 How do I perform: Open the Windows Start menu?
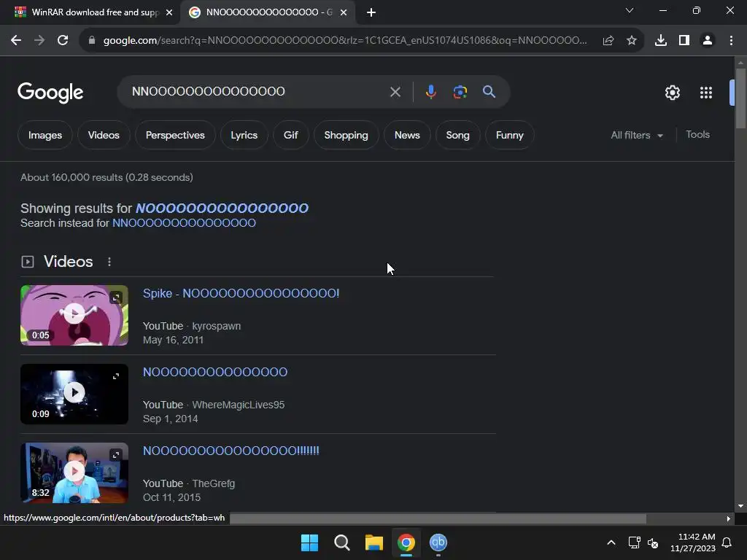[309, 542]
